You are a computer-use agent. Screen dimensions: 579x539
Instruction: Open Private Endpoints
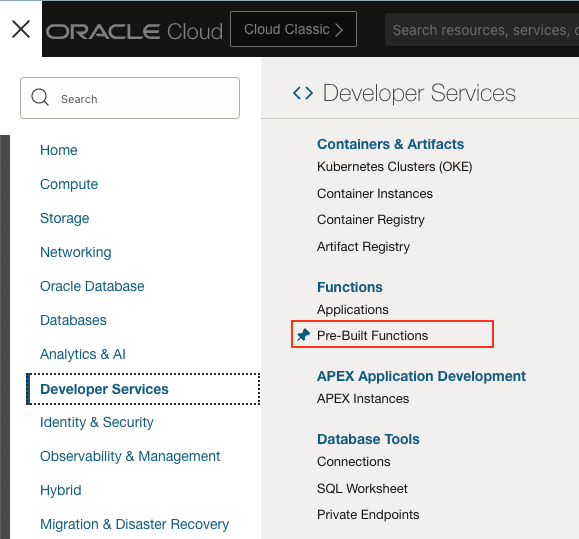click(368, 515)
